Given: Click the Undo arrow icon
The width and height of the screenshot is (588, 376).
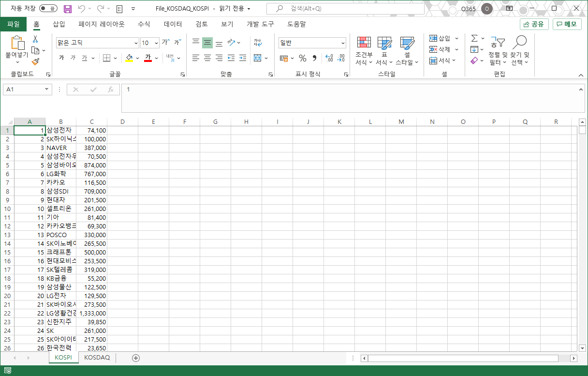Looking at the screenshot, I should 81,9.
